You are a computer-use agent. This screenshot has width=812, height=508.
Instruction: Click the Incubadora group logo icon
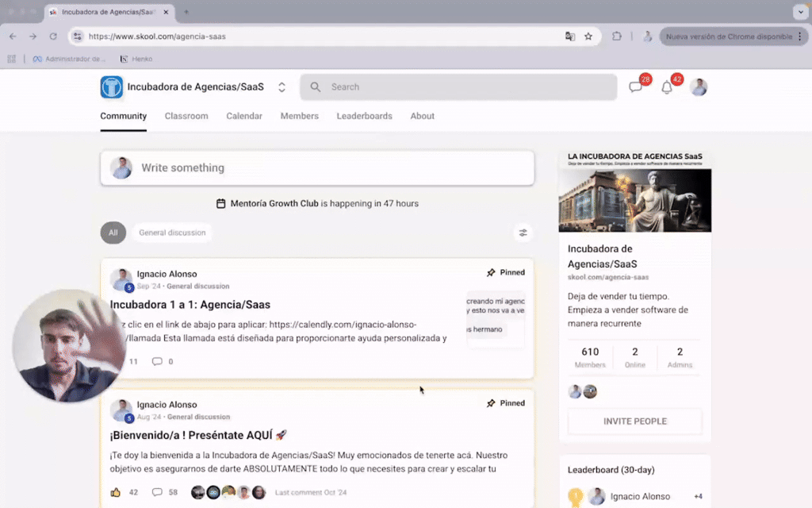[111, 87]
